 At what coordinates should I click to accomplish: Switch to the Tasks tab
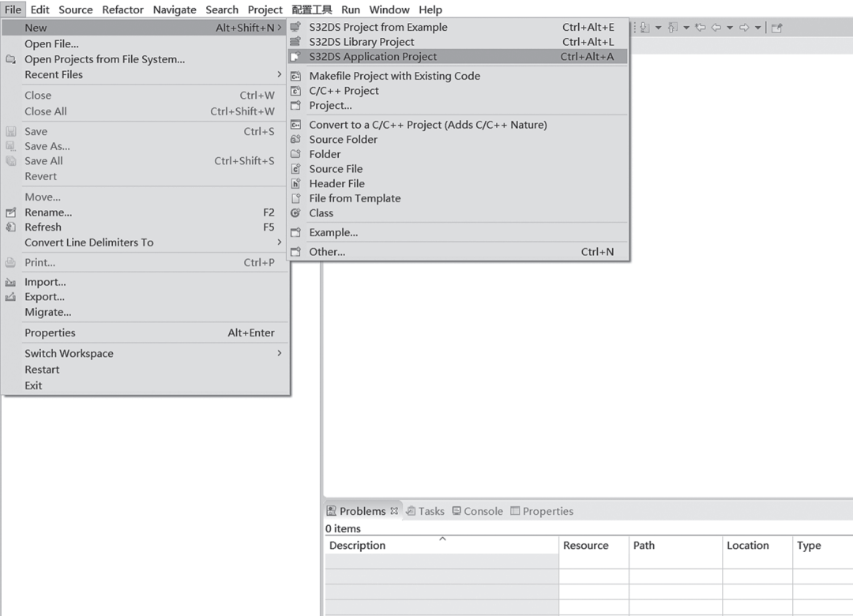(426, 511)
